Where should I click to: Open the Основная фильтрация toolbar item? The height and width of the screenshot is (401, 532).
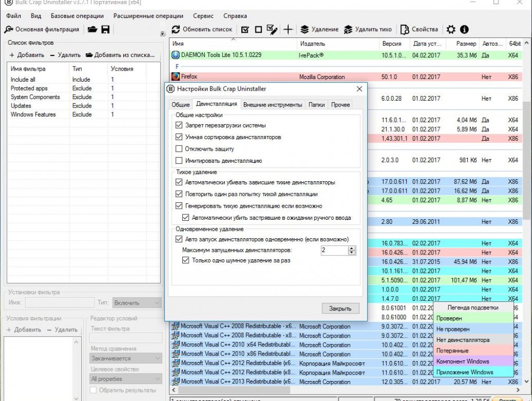(42, 30)
